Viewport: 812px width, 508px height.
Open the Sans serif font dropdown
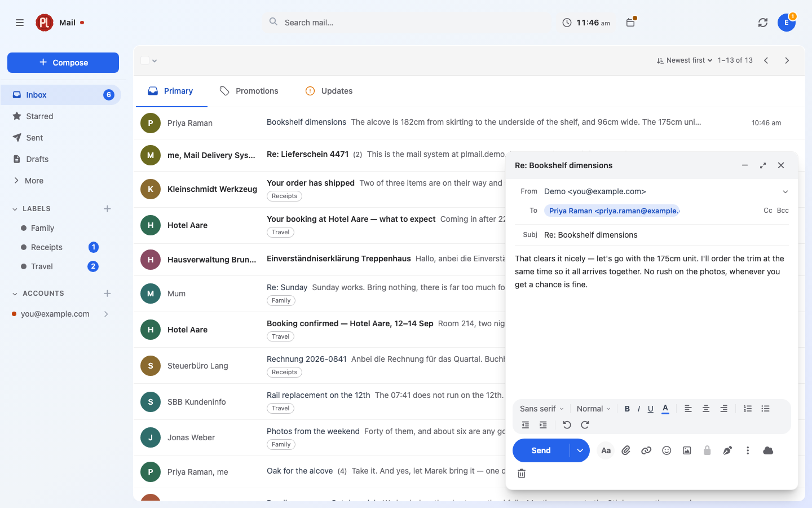pyautogui.click(x=541, y=409)
